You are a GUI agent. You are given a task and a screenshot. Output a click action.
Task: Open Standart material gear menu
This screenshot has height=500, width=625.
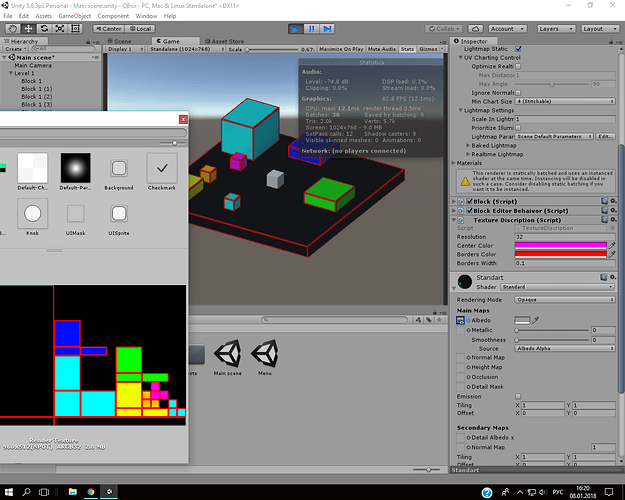point(613,277)
